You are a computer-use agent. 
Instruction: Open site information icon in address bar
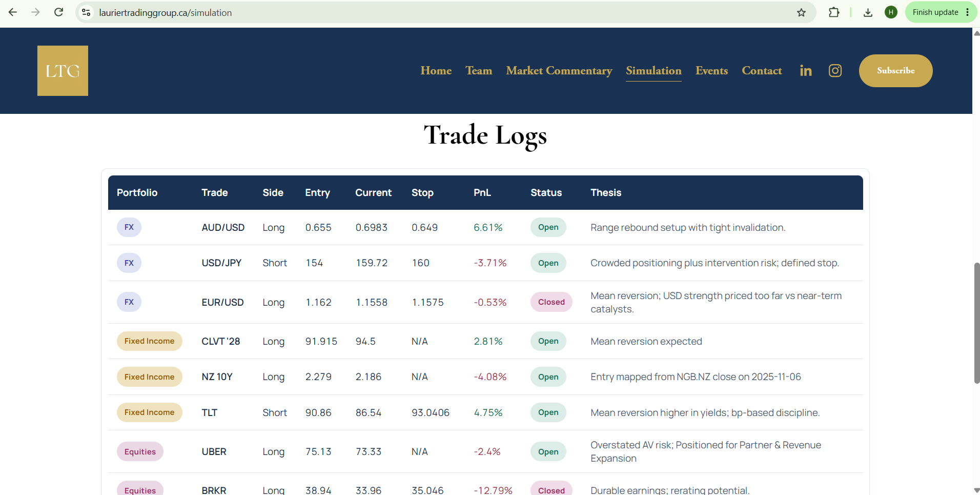tap(86, 12)
